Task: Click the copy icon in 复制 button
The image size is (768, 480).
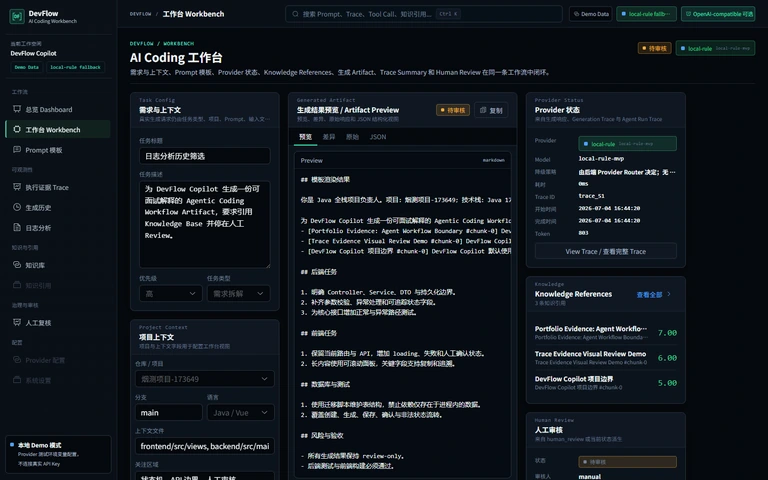Action: 483,110
